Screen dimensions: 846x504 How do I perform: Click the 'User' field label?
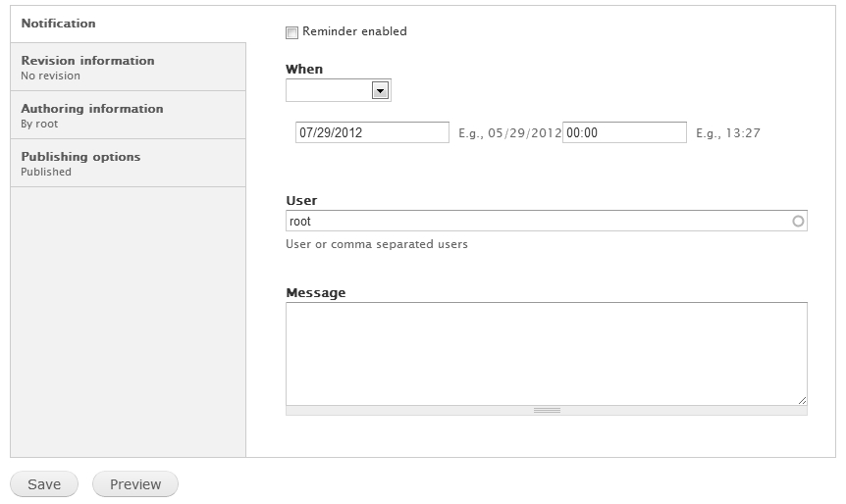tap(301, 201)
